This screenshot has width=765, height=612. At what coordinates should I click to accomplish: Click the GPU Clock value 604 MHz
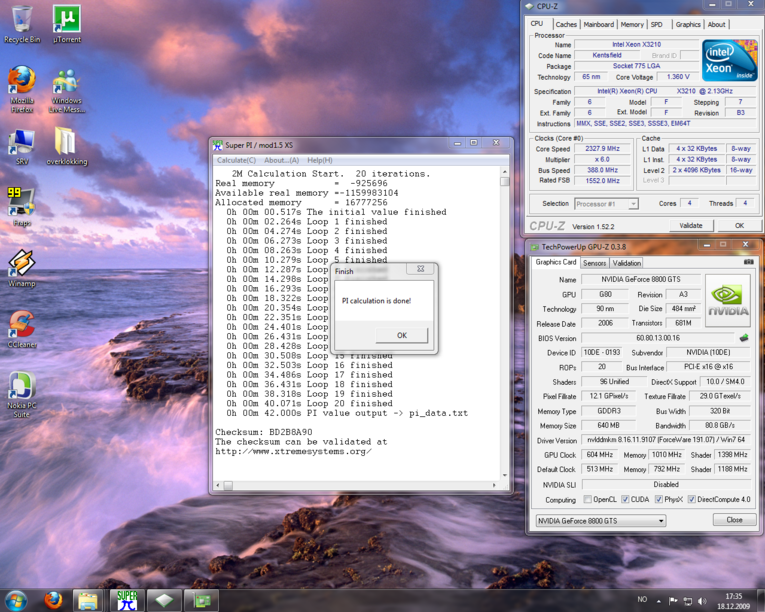[600, 454]
